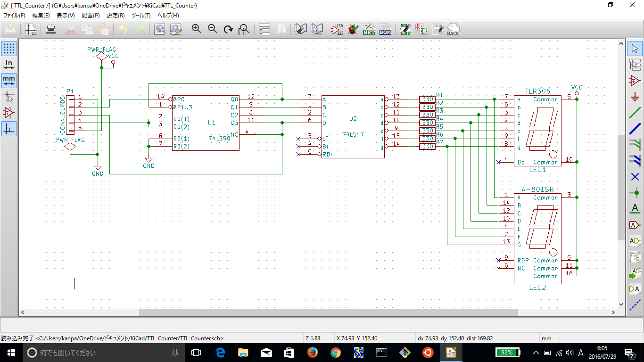Open the Generate Netlist dialog
The height and width of the screenshot is (362, 644).
pos(369,29)
